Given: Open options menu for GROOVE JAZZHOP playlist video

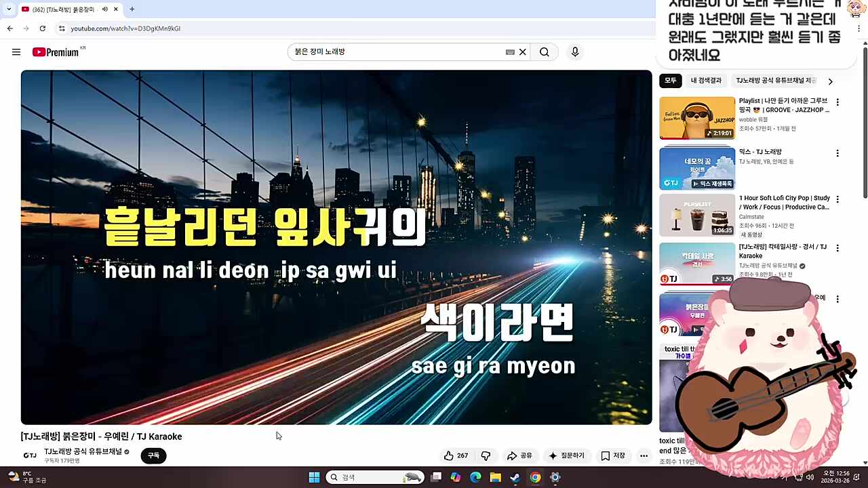Looking at the screenshot, I should [x=837, y=102].
